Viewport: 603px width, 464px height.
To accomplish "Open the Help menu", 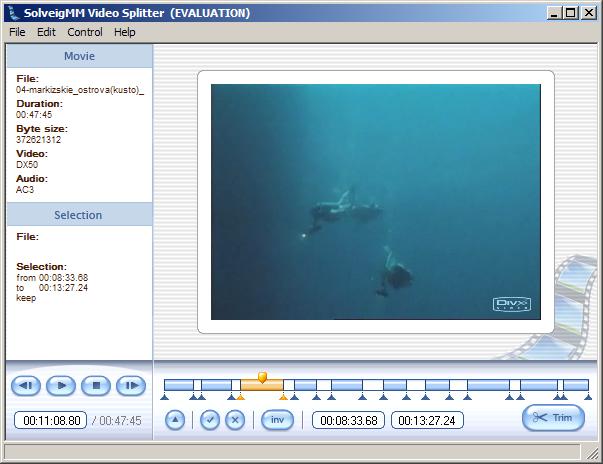I will [x=125, y=32].
